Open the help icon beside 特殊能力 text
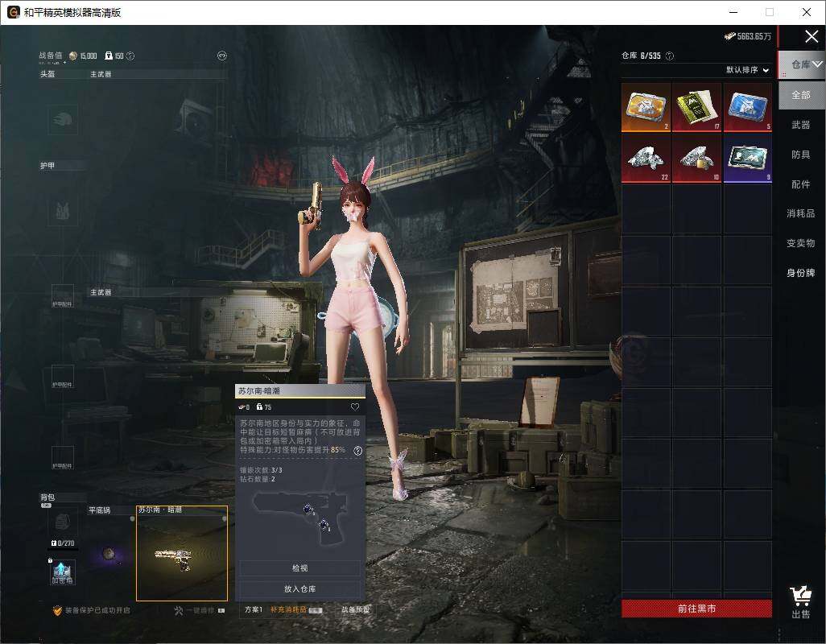Image resolution: width=826 pixels, height=644 pixels. click(357, 450)
